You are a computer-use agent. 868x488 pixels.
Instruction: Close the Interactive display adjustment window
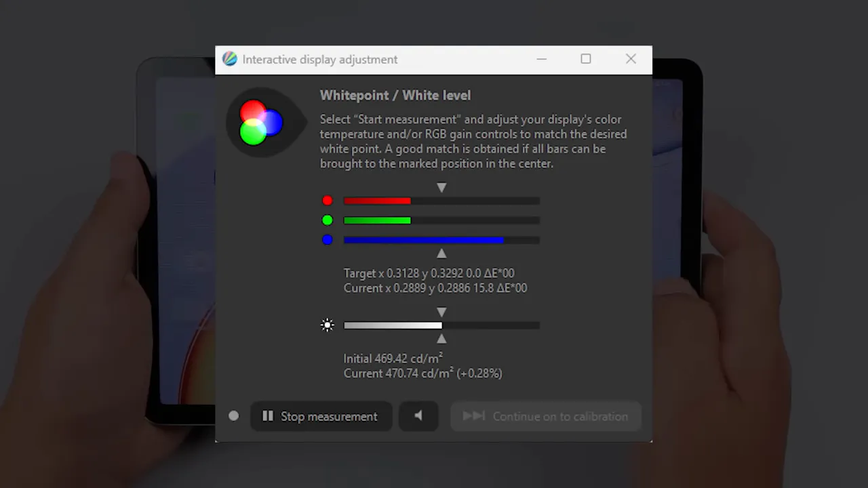pos(631,59)
